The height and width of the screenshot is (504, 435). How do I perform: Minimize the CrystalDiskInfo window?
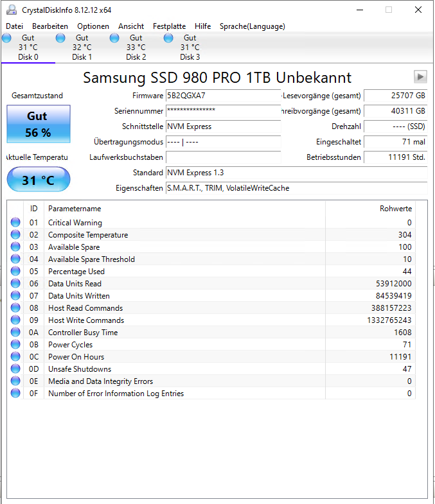coord(360,10)
